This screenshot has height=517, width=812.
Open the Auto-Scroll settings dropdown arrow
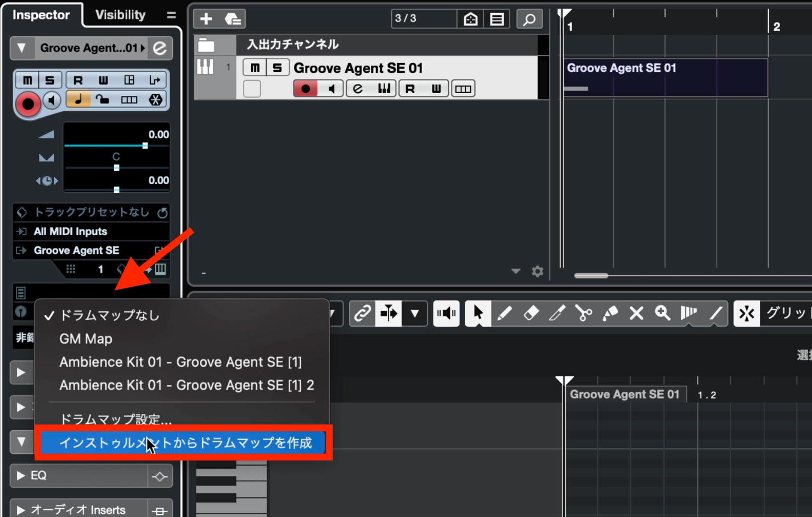coord(415,314)
